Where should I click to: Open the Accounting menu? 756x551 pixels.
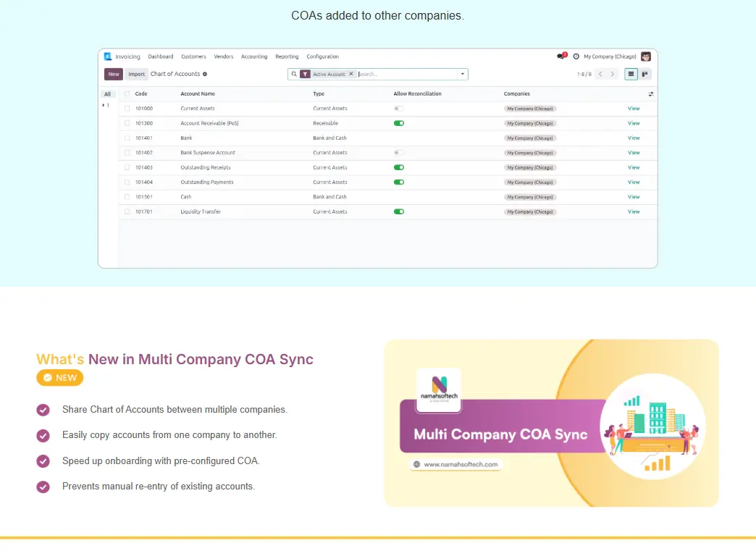[x=254, y=56]
